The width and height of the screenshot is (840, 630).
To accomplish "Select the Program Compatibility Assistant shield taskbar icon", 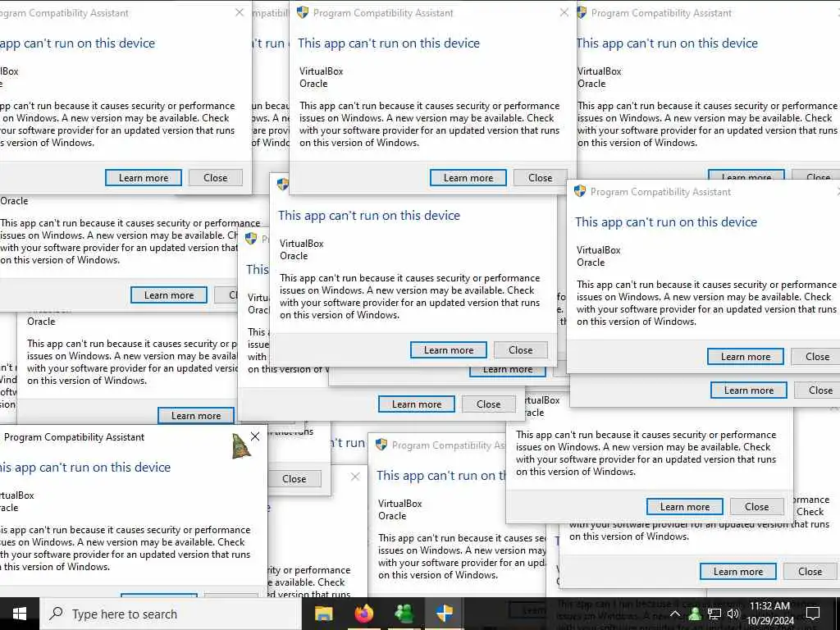I will tap(444, 614).
